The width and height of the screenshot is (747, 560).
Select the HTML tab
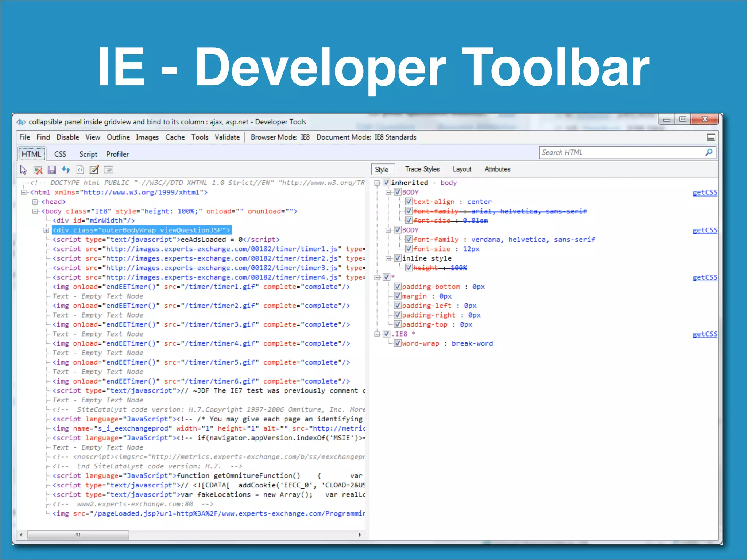31,154
